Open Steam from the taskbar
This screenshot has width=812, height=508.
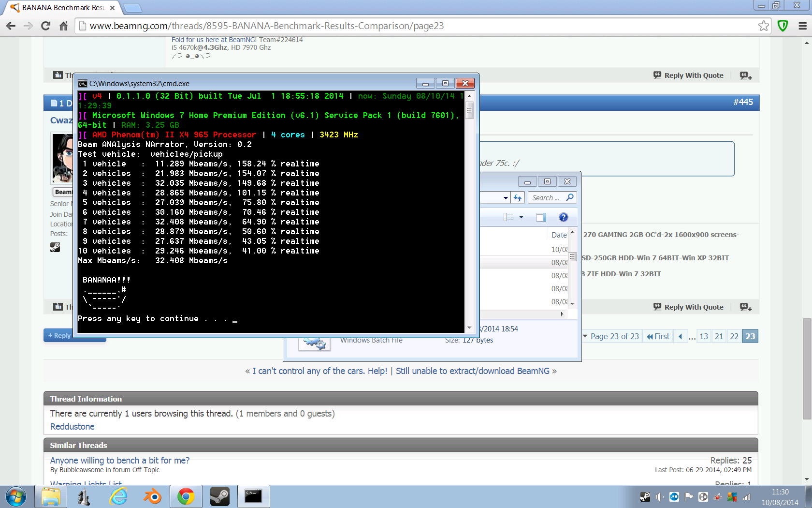tap(220, 497)
